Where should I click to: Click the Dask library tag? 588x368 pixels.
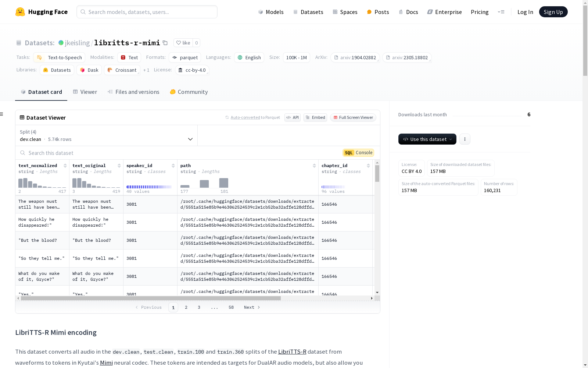tap(89, 70)
